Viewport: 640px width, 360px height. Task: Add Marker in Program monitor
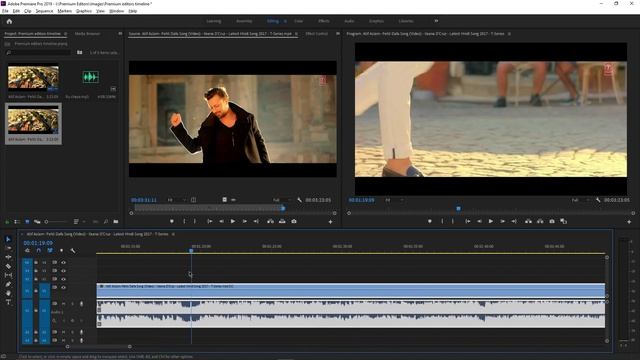coord(430,221)
